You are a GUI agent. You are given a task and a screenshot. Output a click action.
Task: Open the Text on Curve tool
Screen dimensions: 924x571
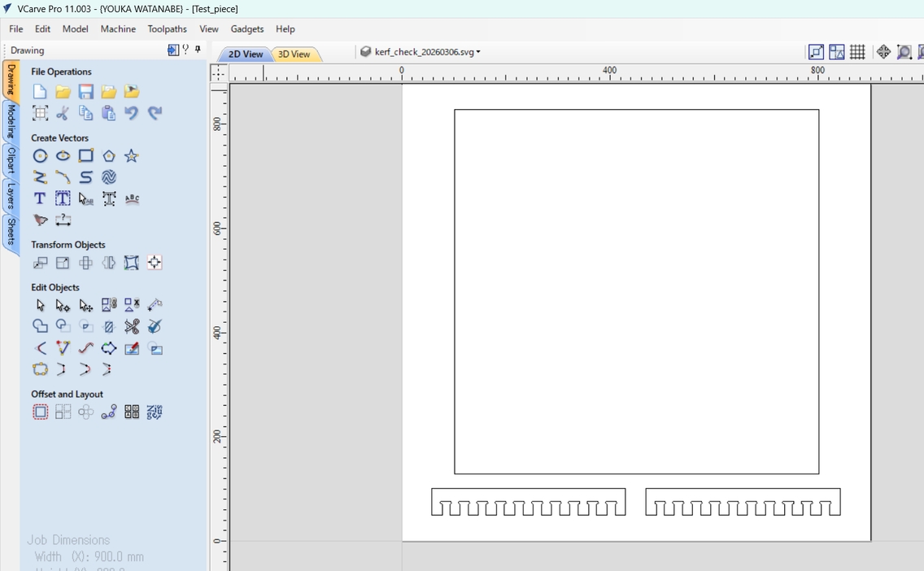pyautogui.click(x=132, y=198)
